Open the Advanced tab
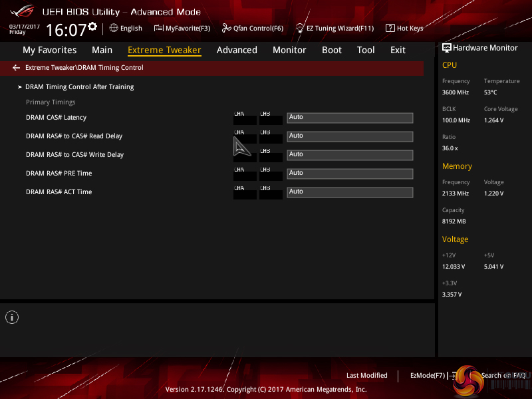 pyautogui.click(x=237, y=51)
